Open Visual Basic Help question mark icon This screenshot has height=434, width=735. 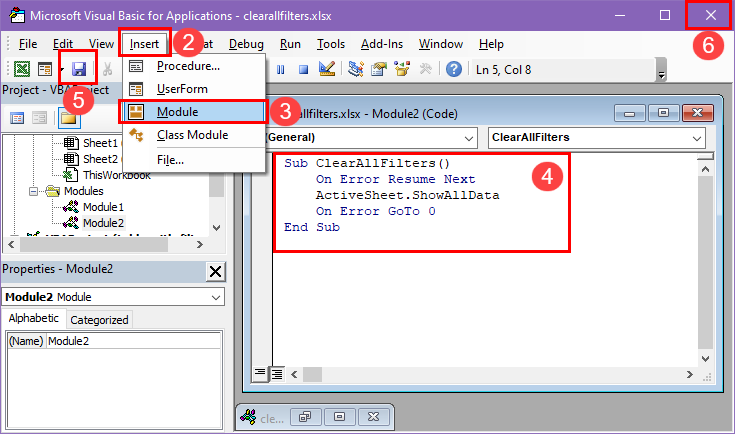(453, 69)
